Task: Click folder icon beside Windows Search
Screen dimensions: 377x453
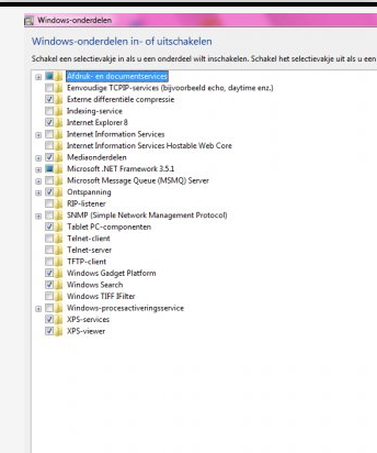Action: 59,285
